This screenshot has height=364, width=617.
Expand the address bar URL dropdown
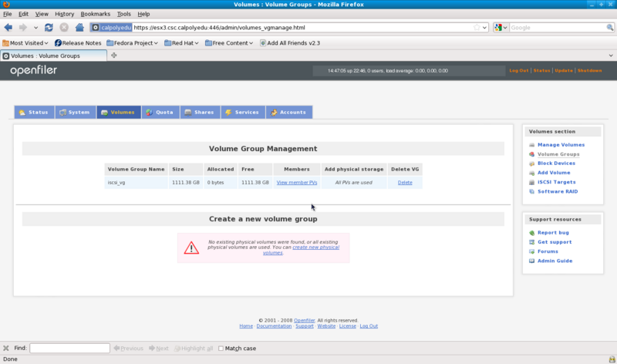[485, 28]
